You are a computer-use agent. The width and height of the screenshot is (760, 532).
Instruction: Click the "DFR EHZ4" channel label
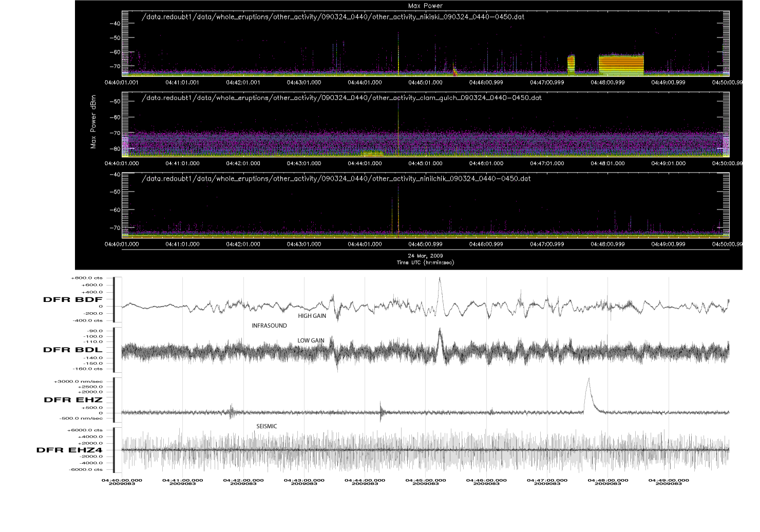[x=69, y=450]
